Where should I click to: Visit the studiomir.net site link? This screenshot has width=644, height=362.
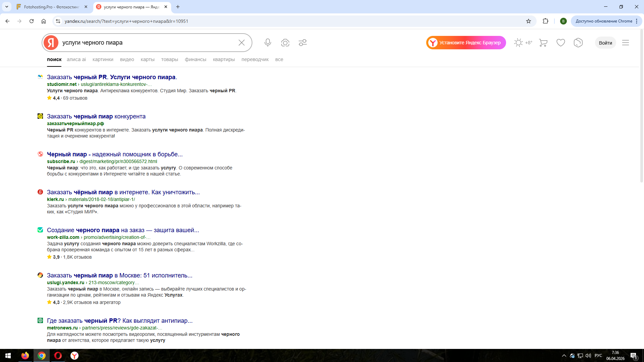click(x=62, y=84)
